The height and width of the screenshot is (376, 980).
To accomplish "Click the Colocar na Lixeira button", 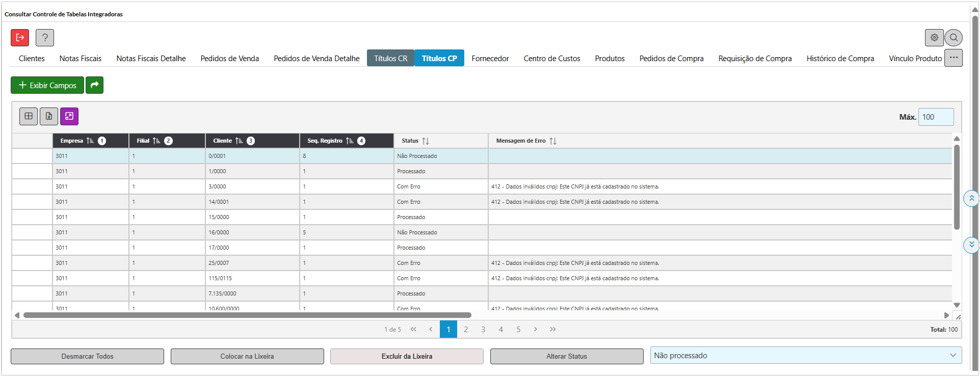I will coord(247,356).
